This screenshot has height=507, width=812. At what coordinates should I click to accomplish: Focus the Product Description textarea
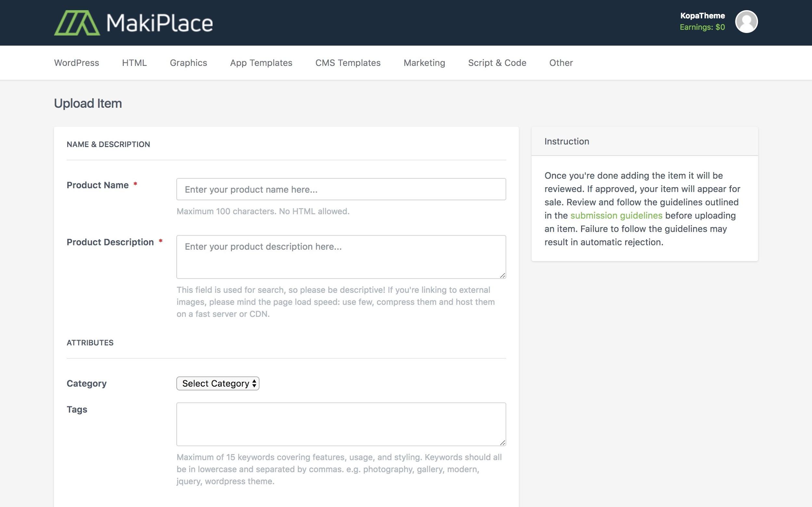click(x=341, y=257)
